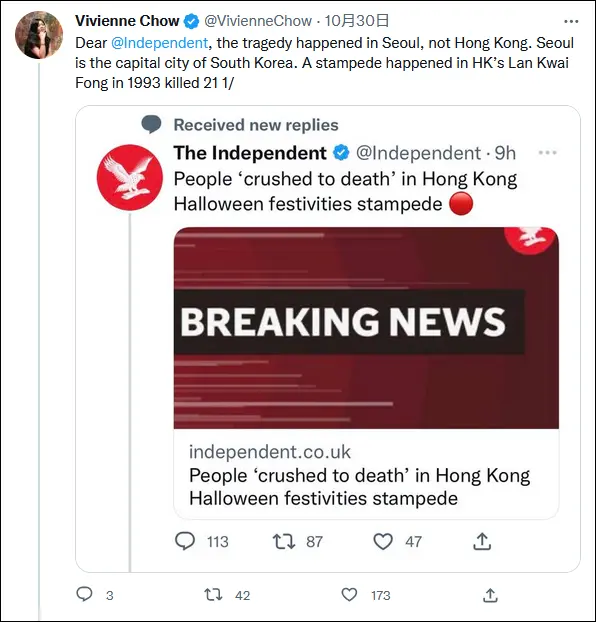596x622 pixels.
Task: Click the Received new replies label
Action: pyautogui.click(x=256, y=125)
